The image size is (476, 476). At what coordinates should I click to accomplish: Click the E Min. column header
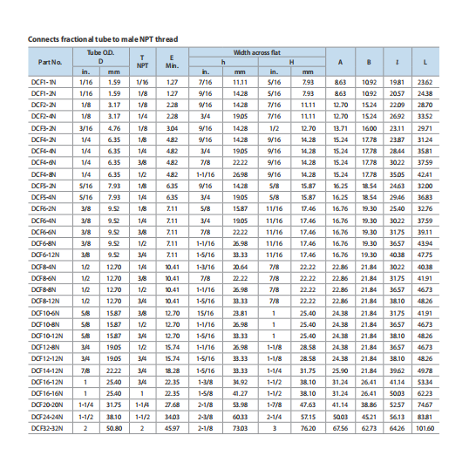(172, 62)
